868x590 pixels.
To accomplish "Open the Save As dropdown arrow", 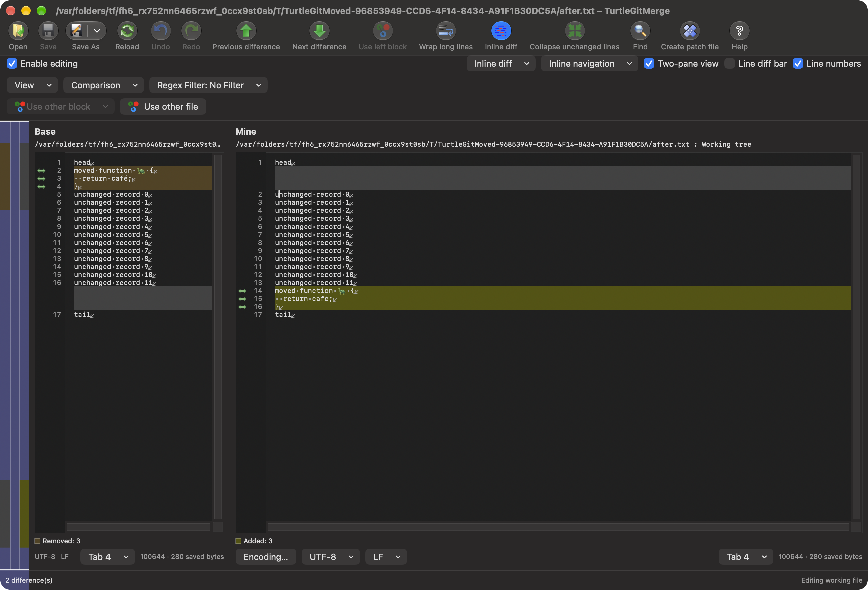I will [97, 31].
